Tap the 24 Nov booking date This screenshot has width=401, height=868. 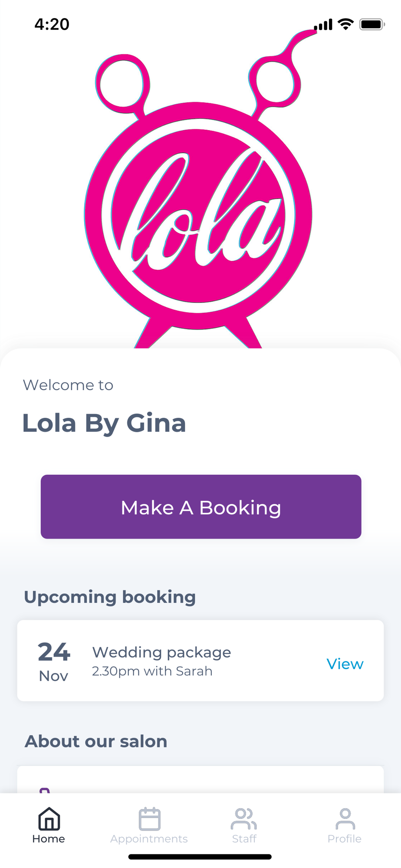coord(54,661)
